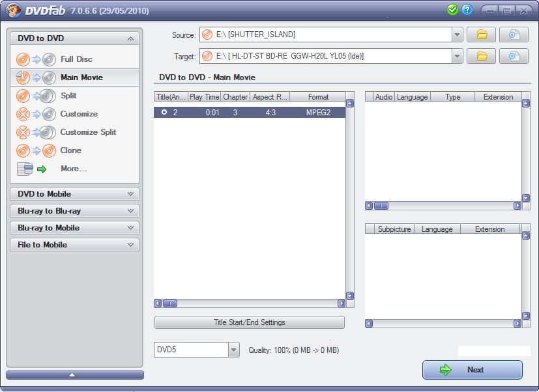539x392 pixels.
Task: Select Split copy mode
Action: 74,96
